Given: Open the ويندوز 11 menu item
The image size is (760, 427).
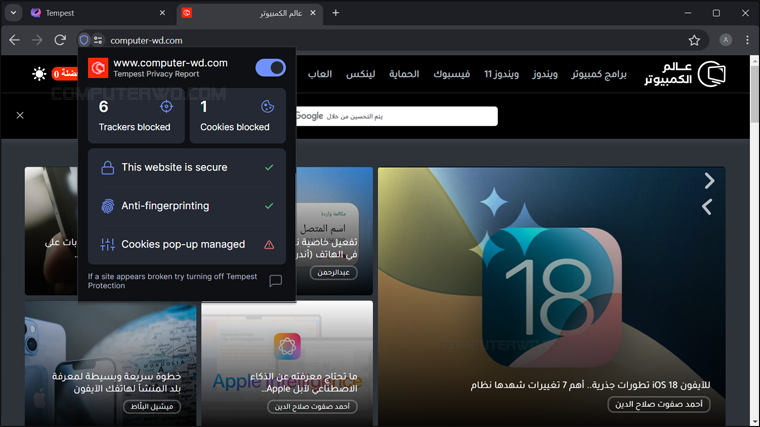Looking at the screenshot, I should pyautogui.click(x=501, y=74).
